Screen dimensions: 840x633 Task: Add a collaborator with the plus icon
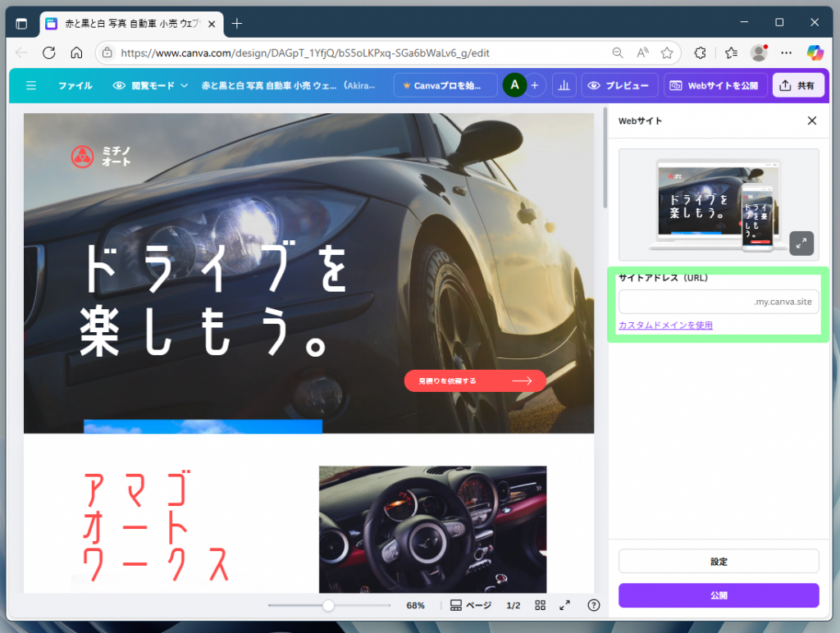(534, 84)
